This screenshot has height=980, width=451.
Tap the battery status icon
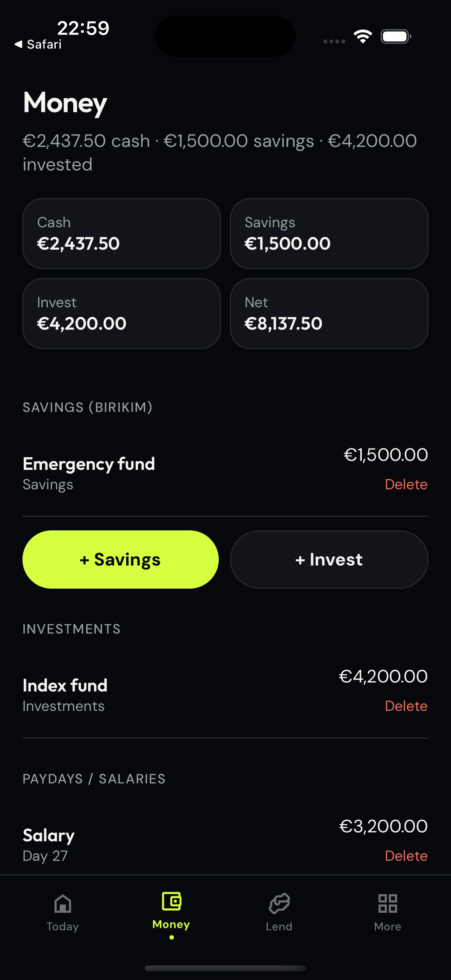[396, 36]
